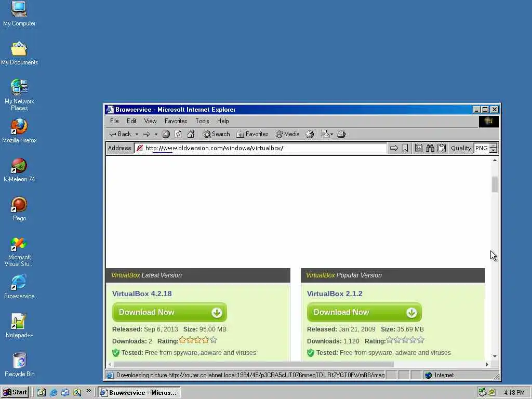This screenshot has width=532, height=399.
Task: Open the Back history dropdown arrow
Action: [x=137, y=135]
